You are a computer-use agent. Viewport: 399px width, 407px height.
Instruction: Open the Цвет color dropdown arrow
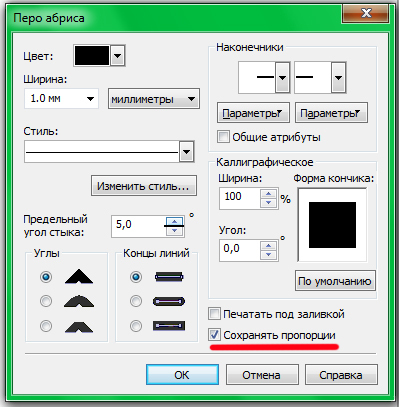117,56
